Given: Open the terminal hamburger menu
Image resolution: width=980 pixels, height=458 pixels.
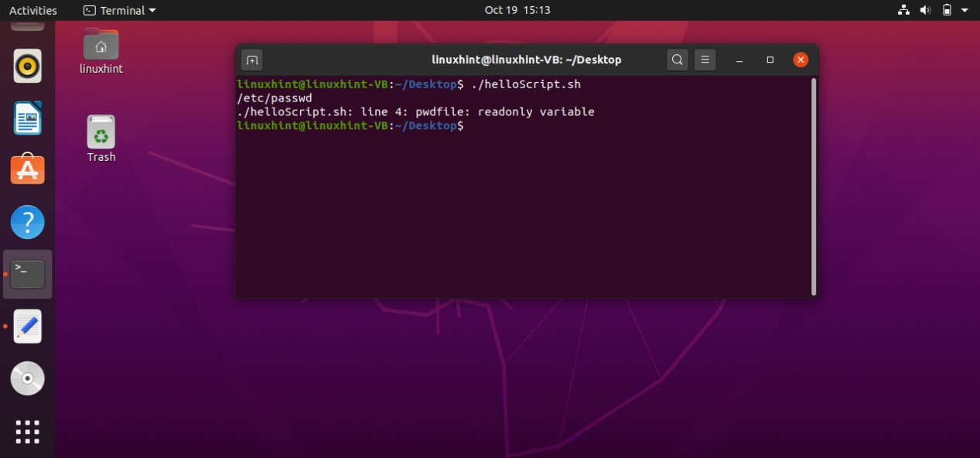Looking at the screenshot, I should (703, 60).
